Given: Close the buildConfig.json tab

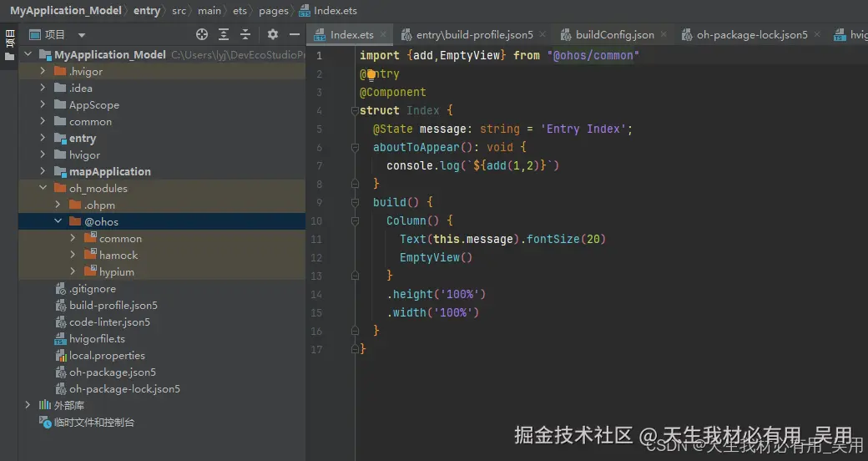Looking at the screenshot, I should click(664, 34).
